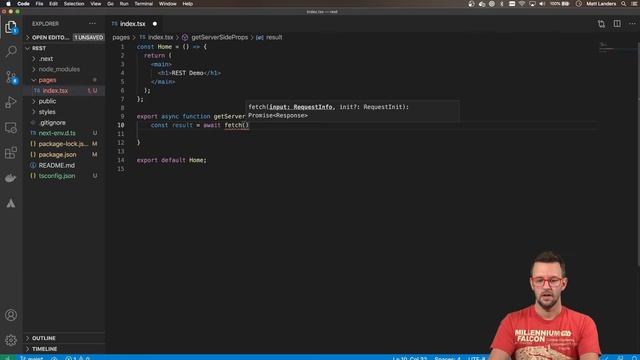640x360 pixels.
Task: Click the pages breadcrumb segment
Action: click(x=121, y=37)
